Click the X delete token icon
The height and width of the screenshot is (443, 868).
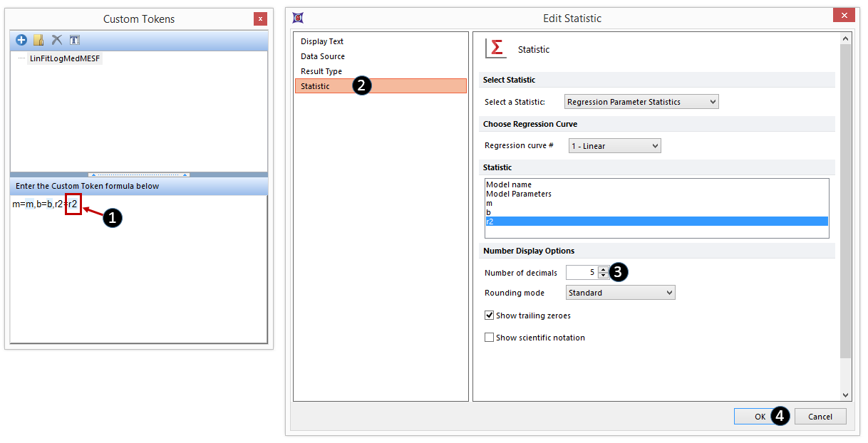click(57, 40)
